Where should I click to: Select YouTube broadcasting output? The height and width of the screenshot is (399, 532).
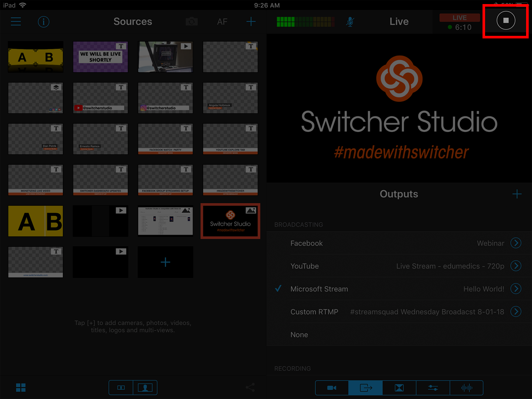399,266
